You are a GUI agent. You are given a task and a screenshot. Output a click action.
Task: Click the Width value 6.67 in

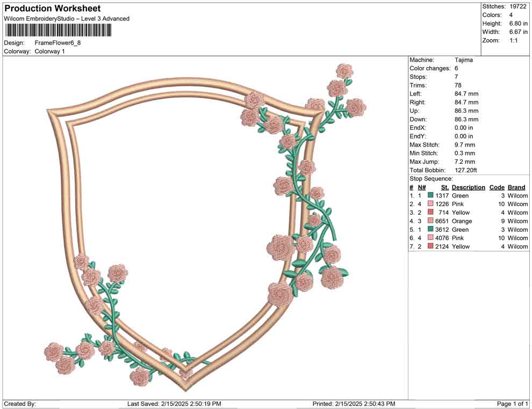pos(519,32)
